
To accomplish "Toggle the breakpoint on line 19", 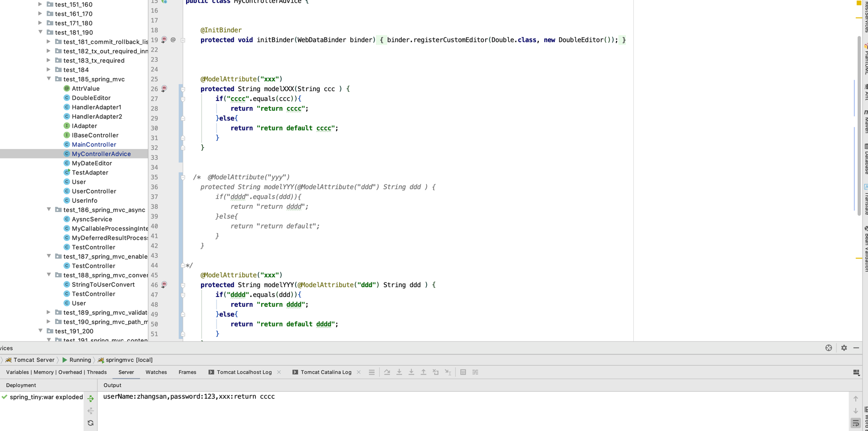I will tap(164, 40).
